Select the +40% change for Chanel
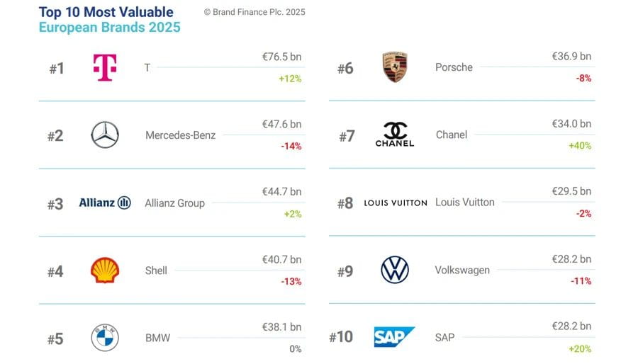The height and width of the screenshot is (364, 638). click(580, 146)
